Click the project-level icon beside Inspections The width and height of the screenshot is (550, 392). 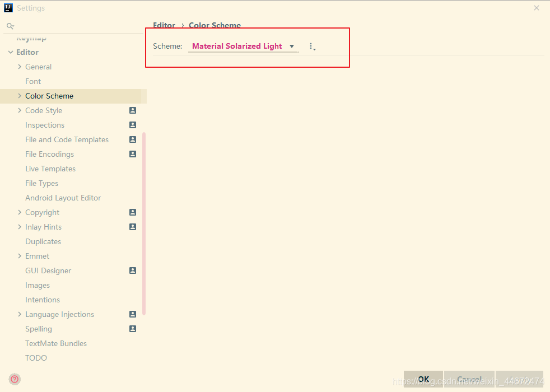pos(133,125)
